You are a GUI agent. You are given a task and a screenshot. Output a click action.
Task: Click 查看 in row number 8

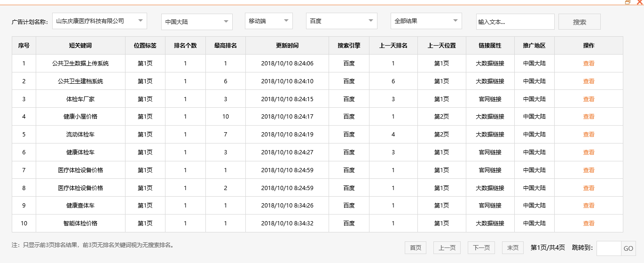(x=589, y=188)
